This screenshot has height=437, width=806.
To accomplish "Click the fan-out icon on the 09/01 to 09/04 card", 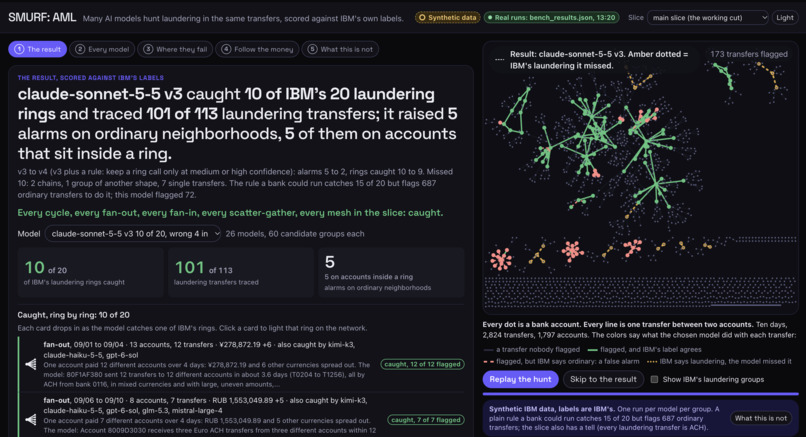I will click(31, 364).
